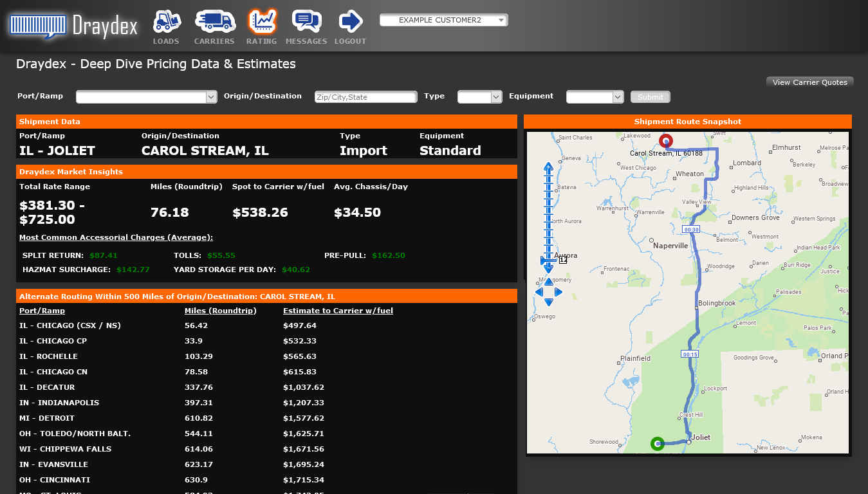Click the TOLLS $55.55 charge

click(205, 255)
